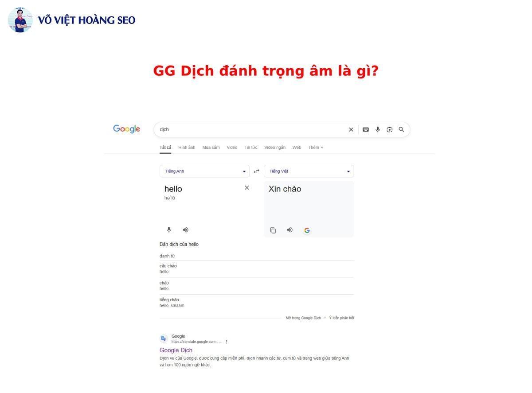Clear the search query with the X
The height and width of the screenshot is (393, 532).
point(351,129)
